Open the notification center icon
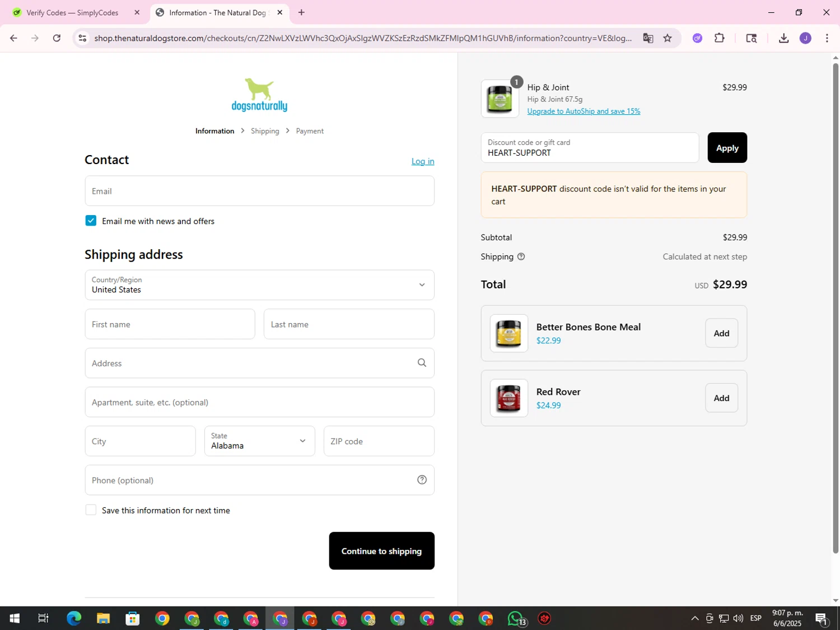Image resolution: width=840 pixels, height=630 pixels. [822, 618]
